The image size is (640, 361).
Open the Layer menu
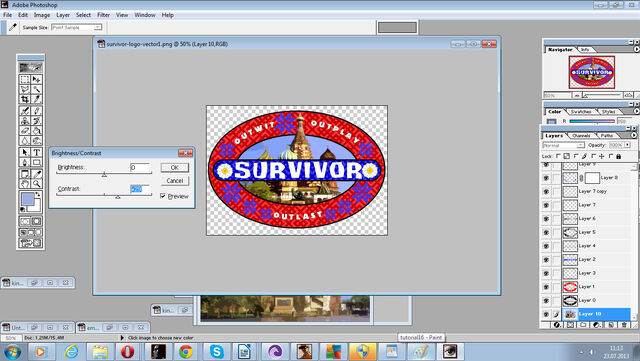(x=63, y=15)
